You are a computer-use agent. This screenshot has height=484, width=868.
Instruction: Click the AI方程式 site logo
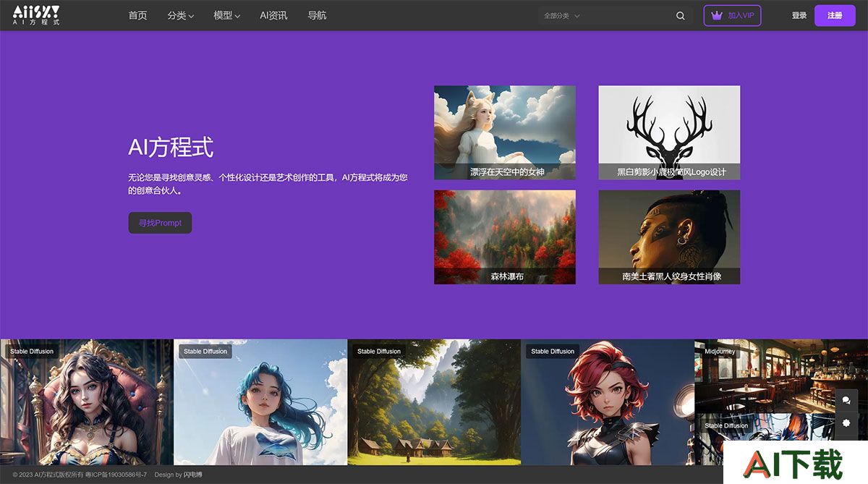coord(36,15)
